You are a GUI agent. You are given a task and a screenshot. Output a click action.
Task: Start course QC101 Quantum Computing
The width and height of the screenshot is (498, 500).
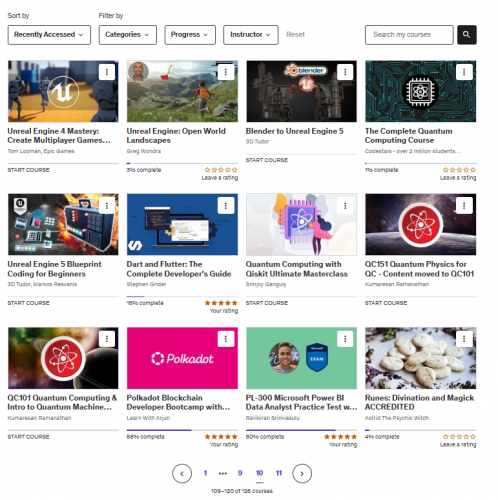point(28,437)
